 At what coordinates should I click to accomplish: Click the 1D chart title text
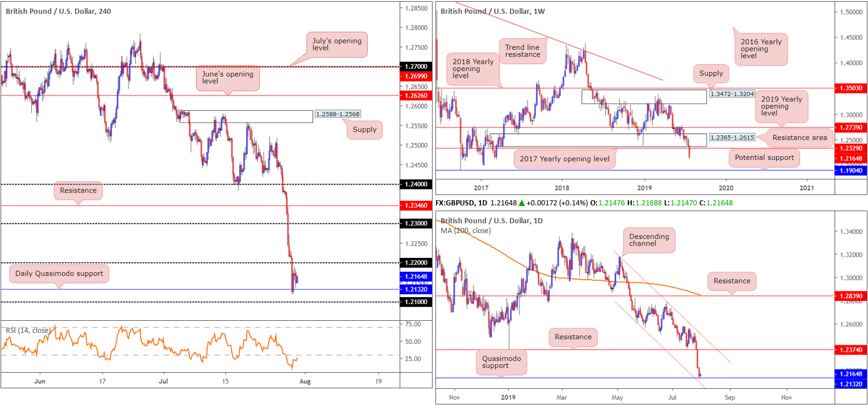pos(491,221)
